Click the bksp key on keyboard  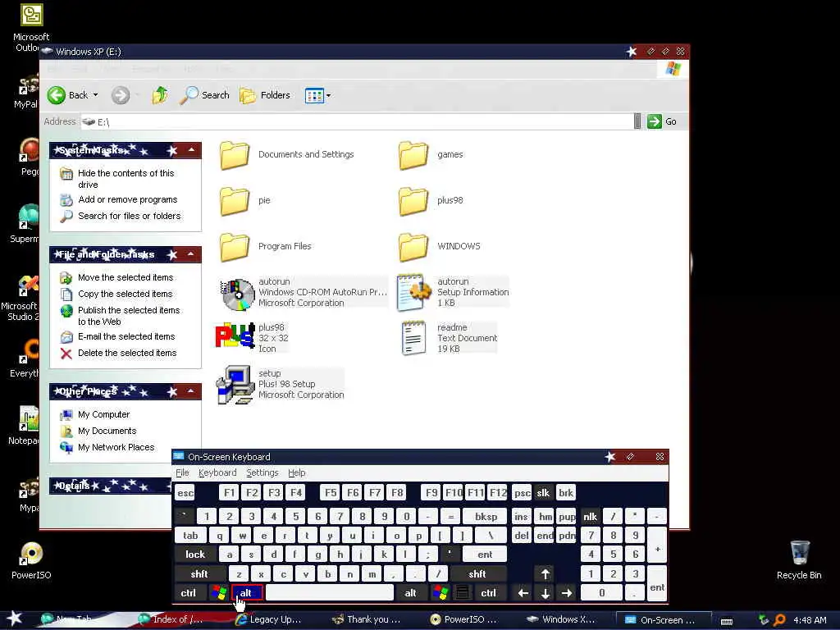point(486,517)
